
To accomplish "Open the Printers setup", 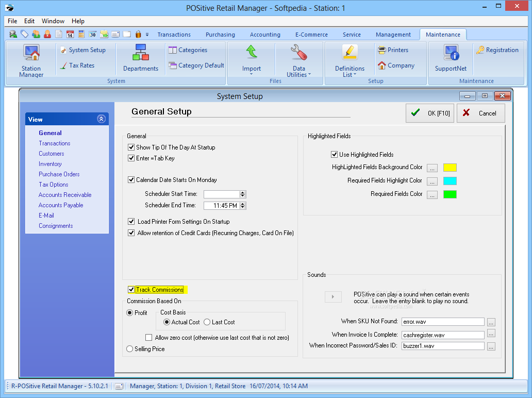I will point(393,50).
